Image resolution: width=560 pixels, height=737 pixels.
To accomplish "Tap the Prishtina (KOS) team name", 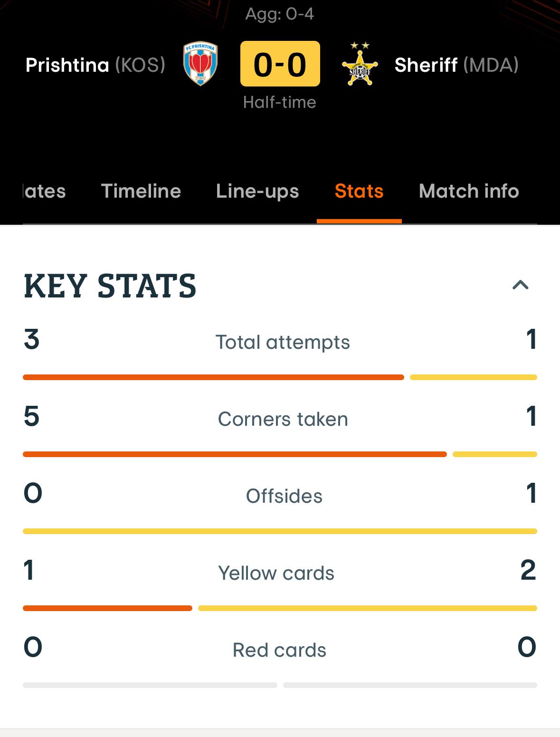I will [95, 65].
